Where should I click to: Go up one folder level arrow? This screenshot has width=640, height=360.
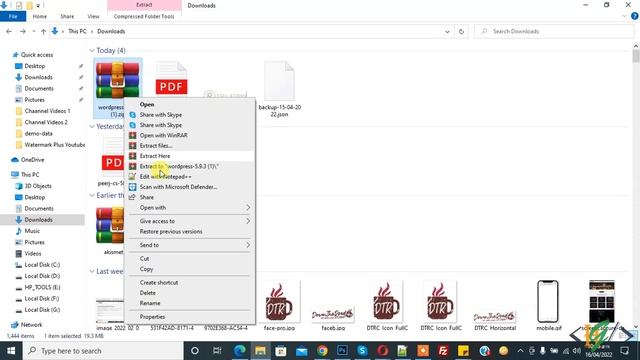pos(43,31)
